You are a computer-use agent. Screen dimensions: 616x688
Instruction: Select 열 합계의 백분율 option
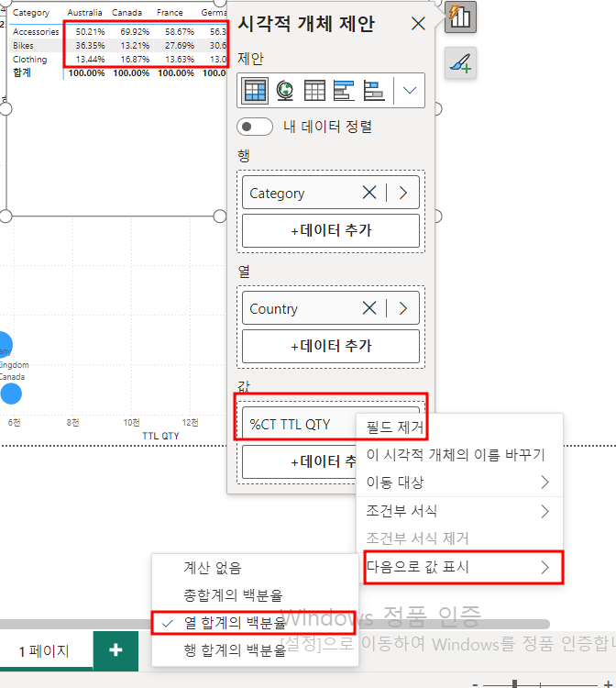coord(253,623)
